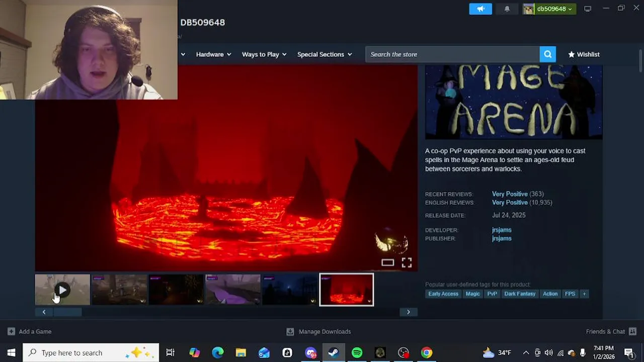Play the trailer video thumbnail

(x=62, y=290)
